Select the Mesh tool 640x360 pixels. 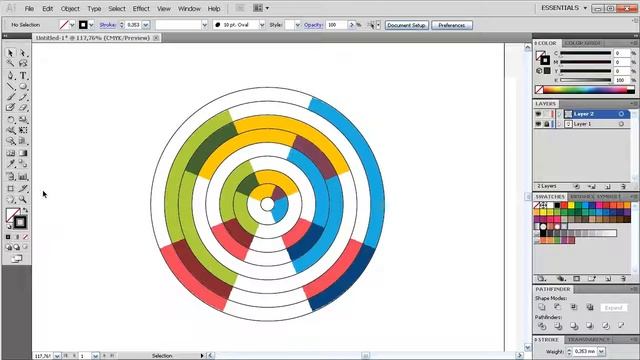click(11, 153)
